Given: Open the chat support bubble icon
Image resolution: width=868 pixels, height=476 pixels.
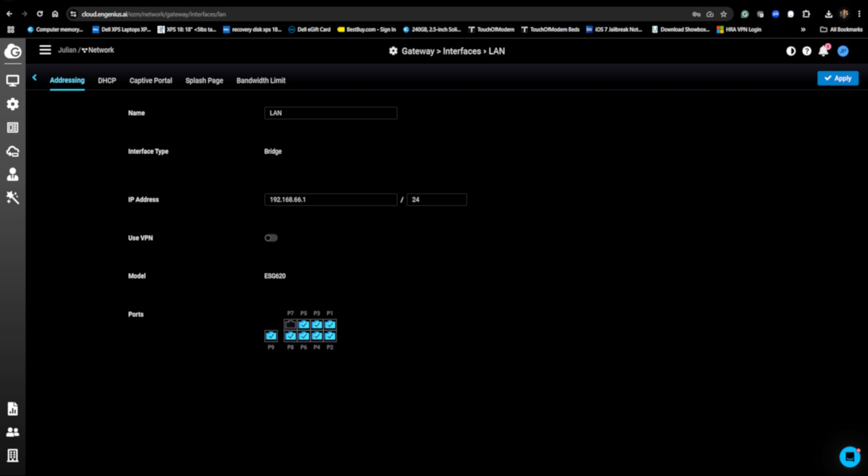Looking at the screenshot, I should click(x=849, y=457).
